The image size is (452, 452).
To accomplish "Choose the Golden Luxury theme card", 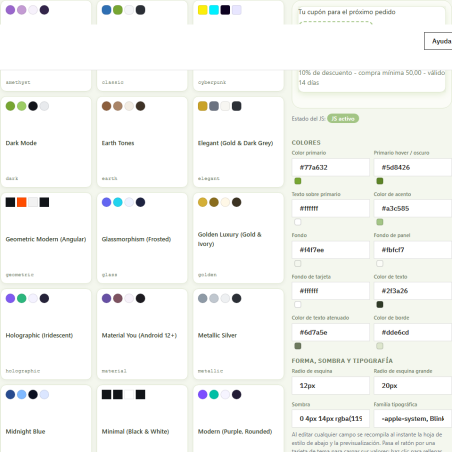I will [238, 238].
